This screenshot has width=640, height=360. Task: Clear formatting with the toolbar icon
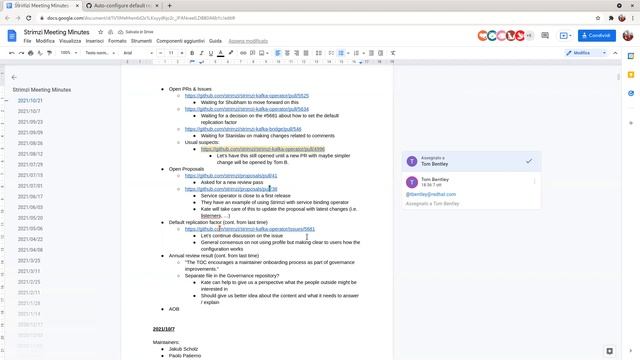click(x=393, y=53)
